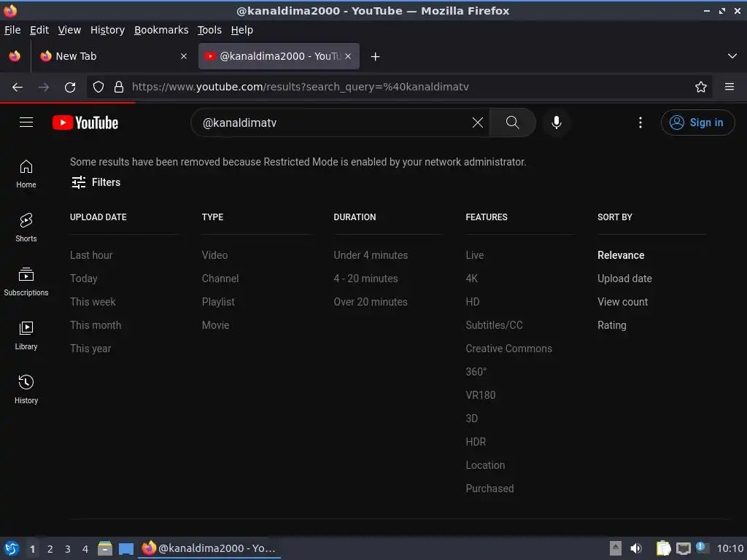Open the File menu
Screen dimensions: 747x560
(12, 30)
